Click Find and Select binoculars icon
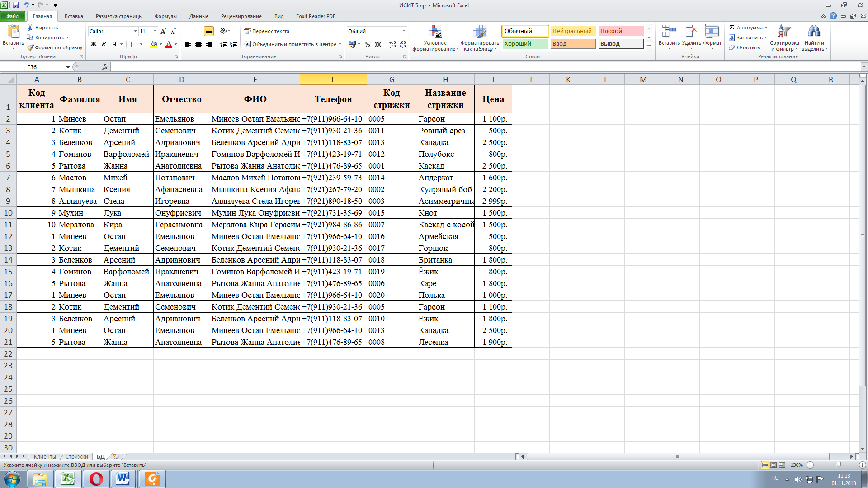This screenshot has height=488, width=868. [814, 32]
